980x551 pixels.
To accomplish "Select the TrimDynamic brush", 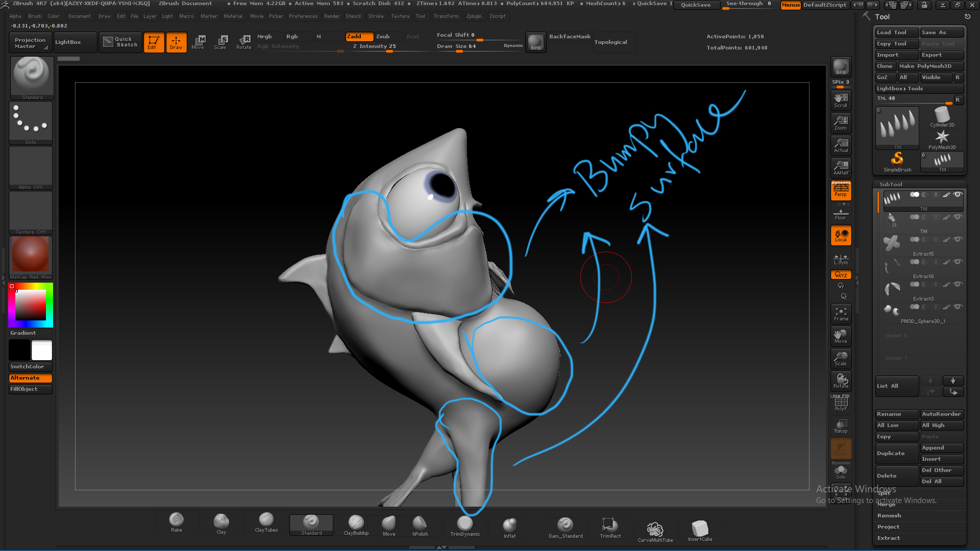I will [465, 525].
